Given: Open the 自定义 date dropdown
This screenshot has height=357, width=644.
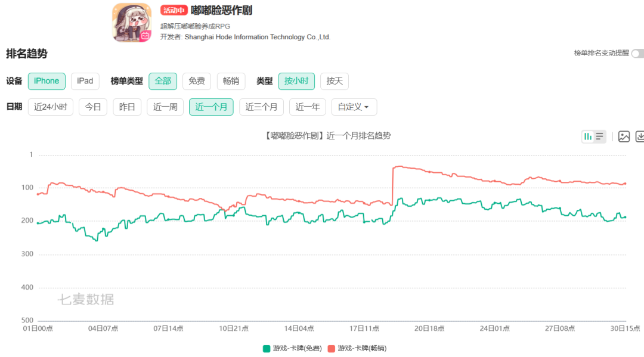Looking at the screenshot, I should (x=354, y=107).
